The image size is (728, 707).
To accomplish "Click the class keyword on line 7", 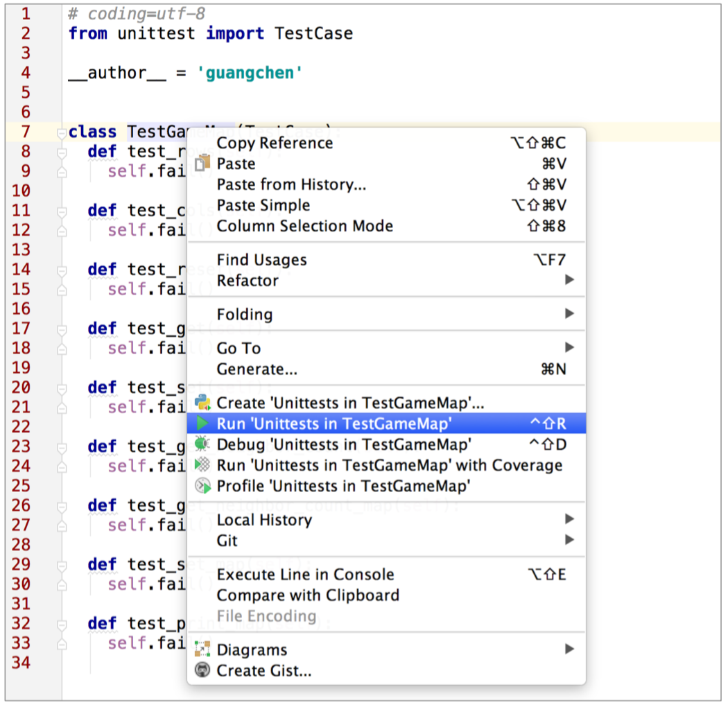I will [x=92, y=132].
